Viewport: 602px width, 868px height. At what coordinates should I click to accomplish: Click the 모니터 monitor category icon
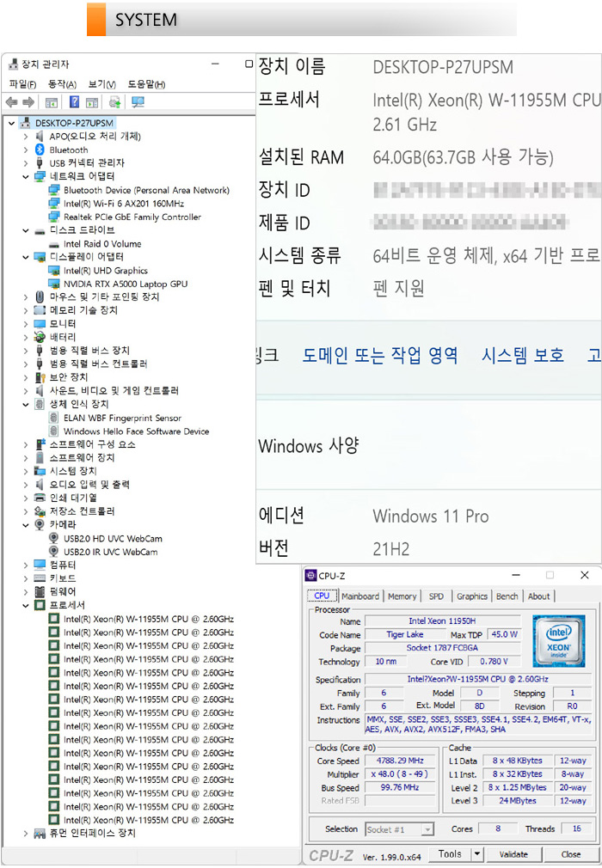pyautogui.click(x=40, y=323)
